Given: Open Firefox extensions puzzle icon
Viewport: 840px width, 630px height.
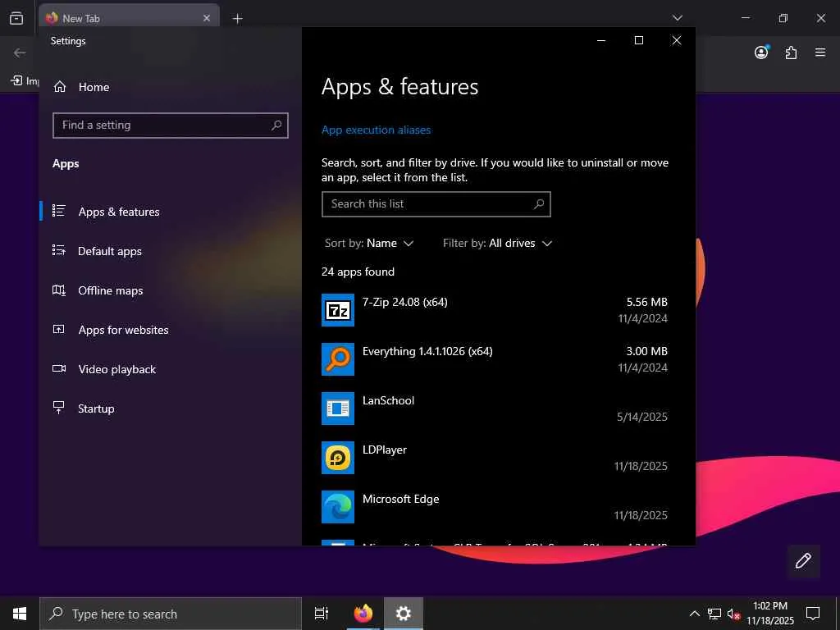Looking at the screenshot, I should (792, 52).
